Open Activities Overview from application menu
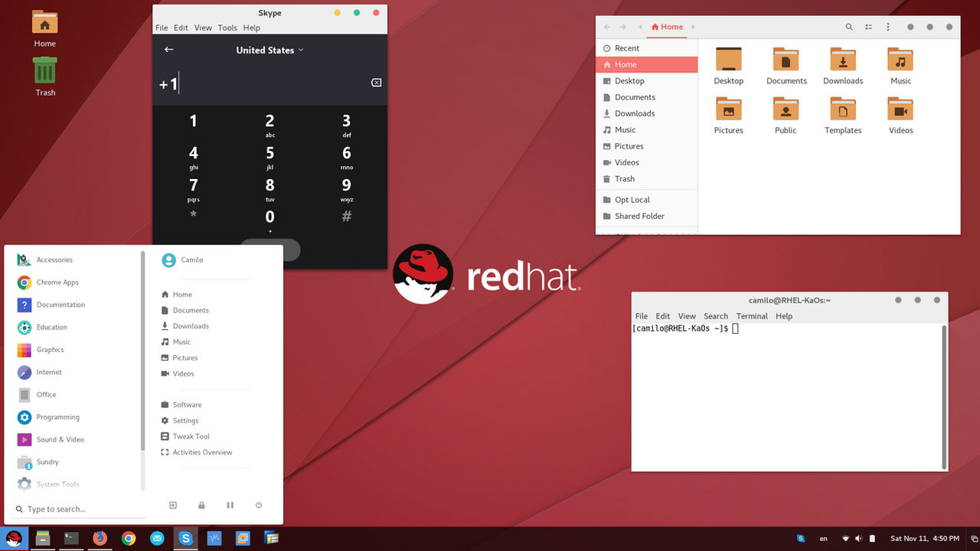 197,452
